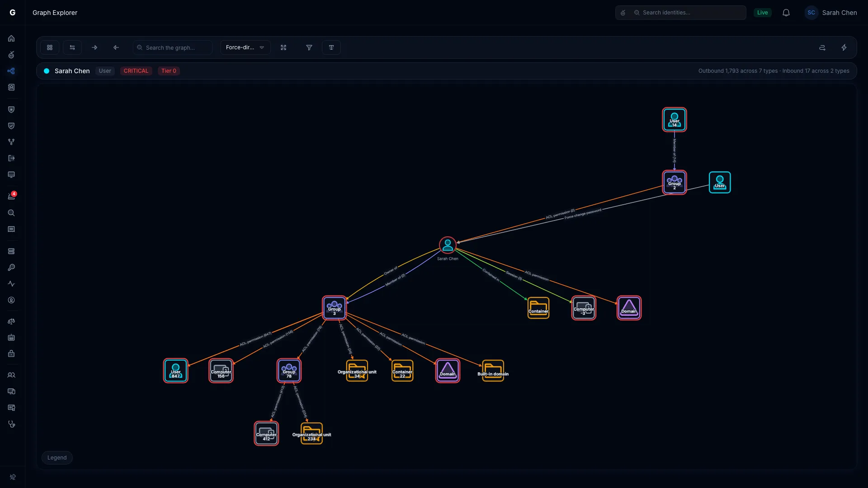This screenshot has height=488, width=868.
Task: Click the Search the graph field
Action: [173, 47]
